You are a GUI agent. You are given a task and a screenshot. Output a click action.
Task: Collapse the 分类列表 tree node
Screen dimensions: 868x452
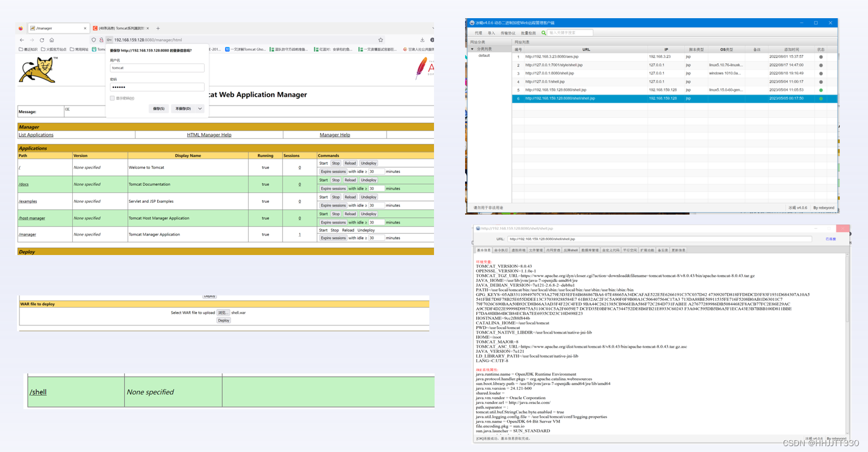(x=472, y=49)
